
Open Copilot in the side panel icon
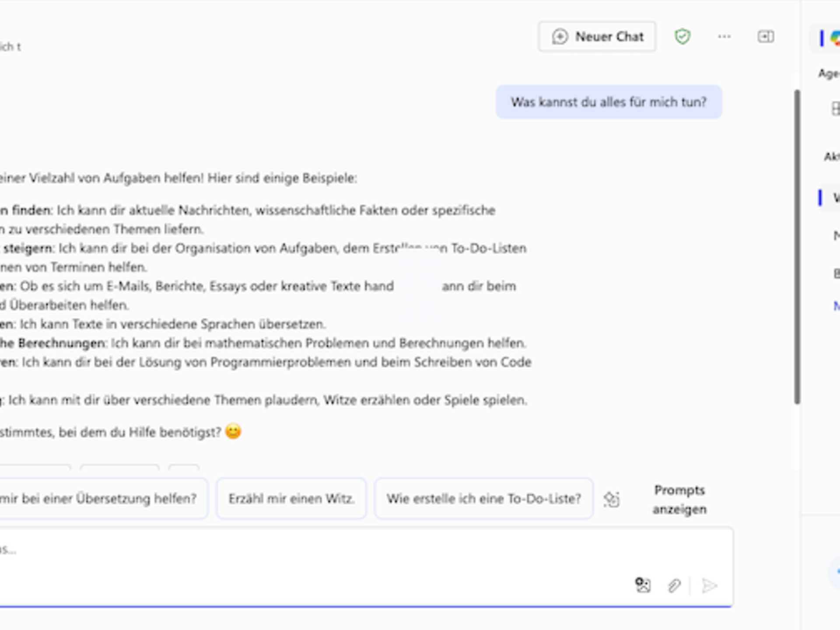tap(766, 37)
